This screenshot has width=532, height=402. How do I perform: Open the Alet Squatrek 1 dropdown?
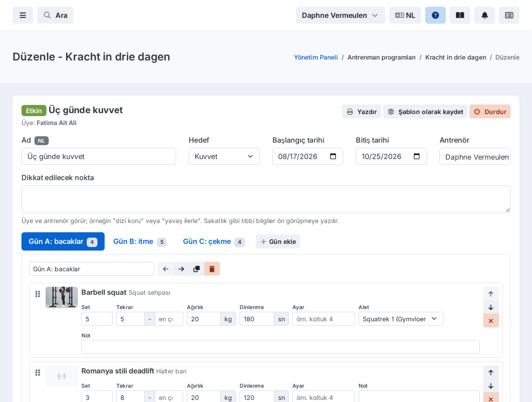[x=401, y=319]
